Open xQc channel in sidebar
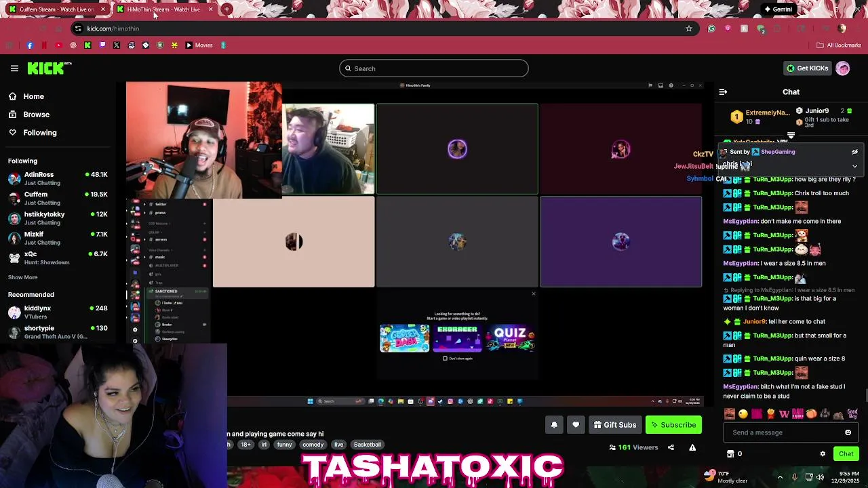This screenshot has width=868, height=488. 58,258
